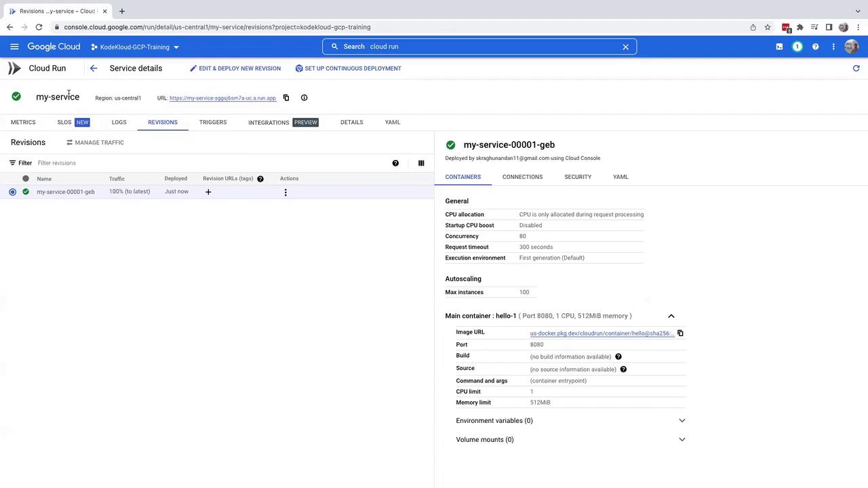
Task: Click the browser address bar
Action: click(400, 27)
